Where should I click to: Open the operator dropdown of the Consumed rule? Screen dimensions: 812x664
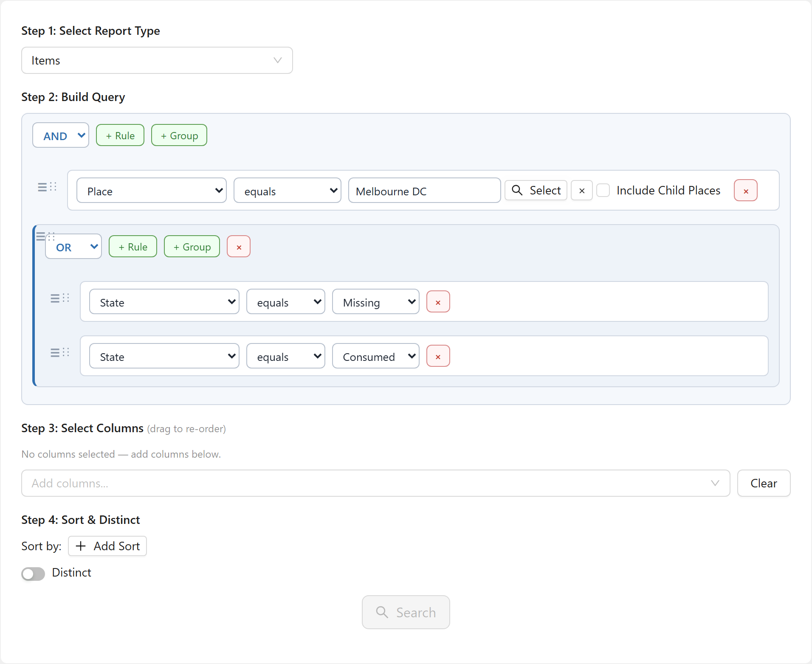point(286,356)
